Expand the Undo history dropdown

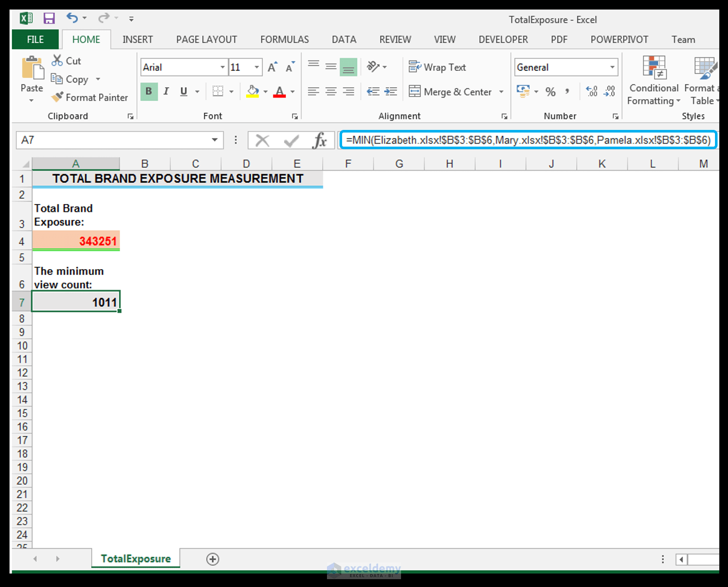[x=83, y=18]
